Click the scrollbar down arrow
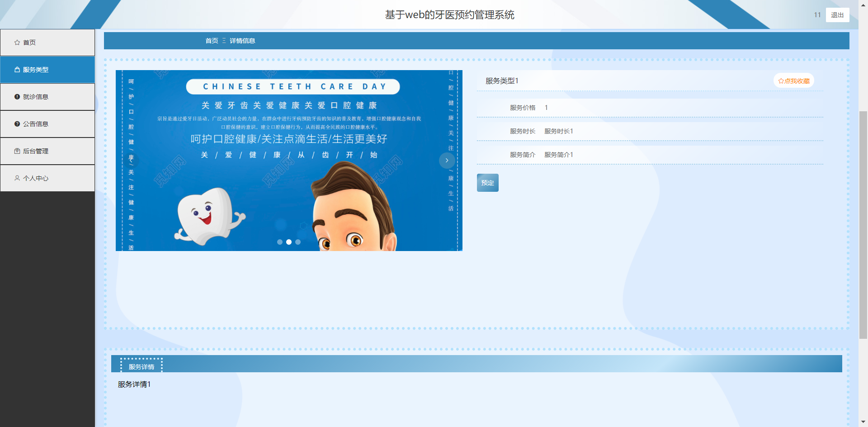The width and height of the screenshot is (868, 427). (863, 422)
